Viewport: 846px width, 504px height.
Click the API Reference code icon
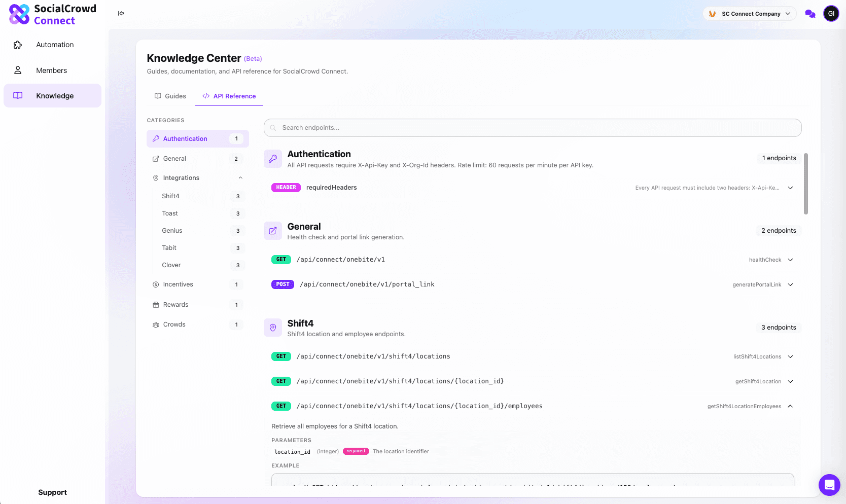[206, 96]
